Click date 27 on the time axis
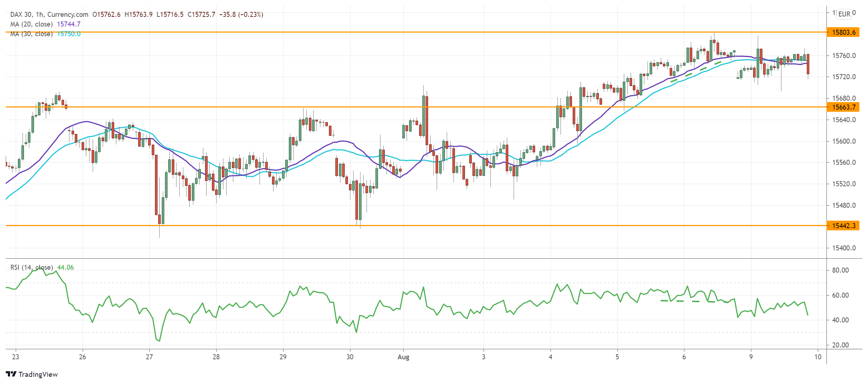Image resolution: width=868 pixels, height=384 pixels. [149, 357]
